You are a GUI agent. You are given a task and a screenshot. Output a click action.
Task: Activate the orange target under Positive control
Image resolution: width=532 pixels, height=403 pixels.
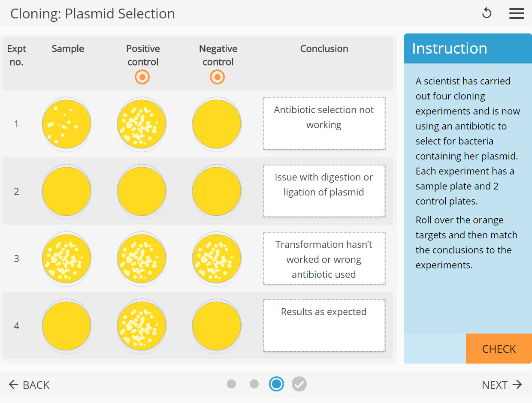point(142,77)
